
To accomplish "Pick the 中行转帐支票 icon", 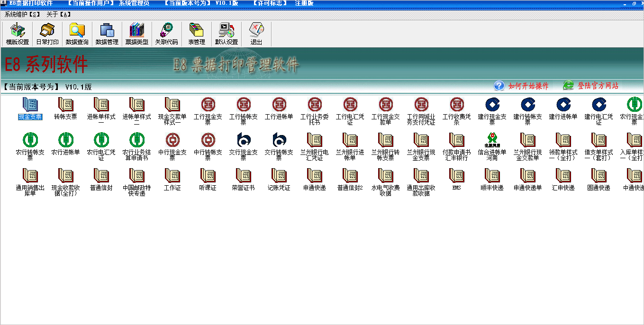I will (208, 146).
